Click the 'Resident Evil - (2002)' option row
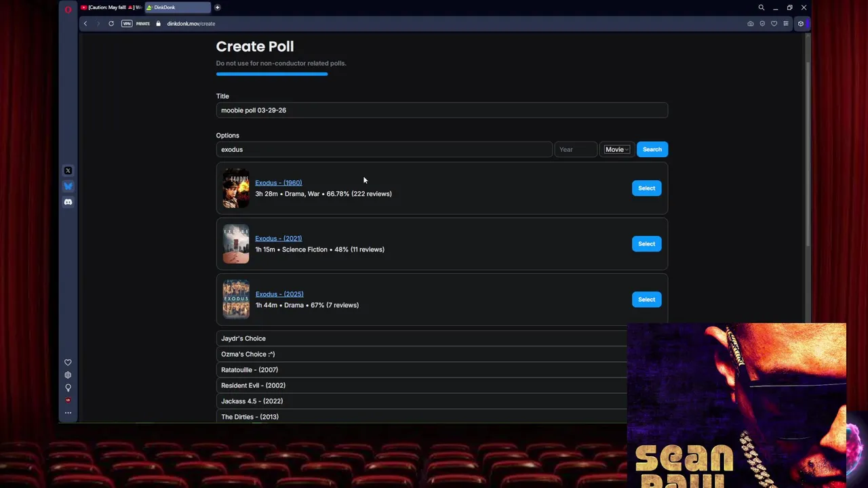Screen dimensions: 868x488 pos(422,386)
